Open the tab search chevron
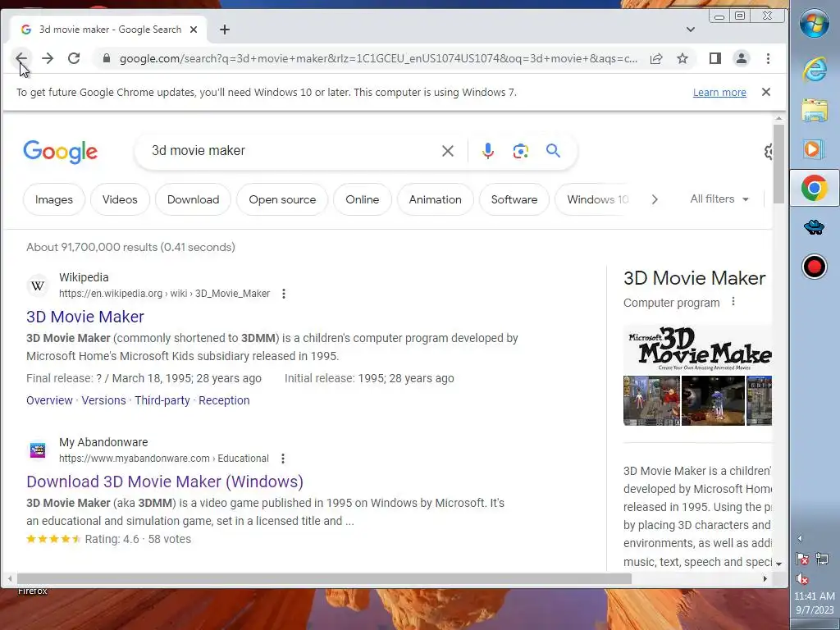840x630 pixels. coord(691,30)
